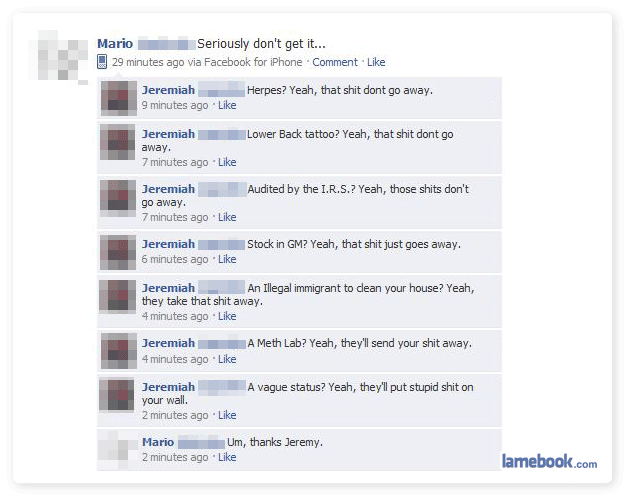The image size is (630, 501).
Task: Like the Stock in GM comment
Action: [x=227, y=260]
